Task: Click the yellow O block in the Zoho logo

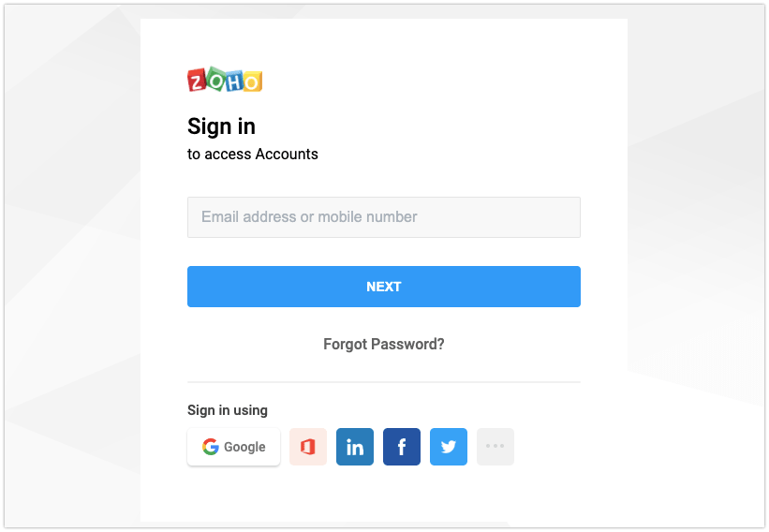Action: [x=252, y=81]
